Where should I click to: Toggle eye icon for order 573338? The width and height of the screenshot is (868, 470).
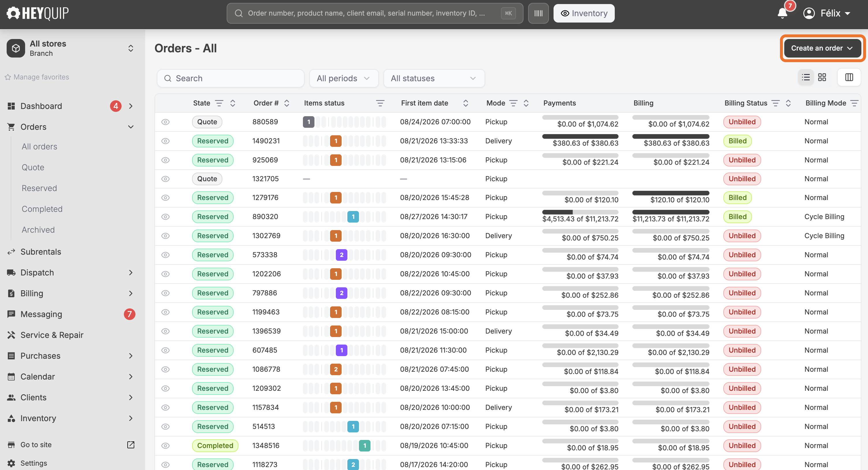(165, 255)
